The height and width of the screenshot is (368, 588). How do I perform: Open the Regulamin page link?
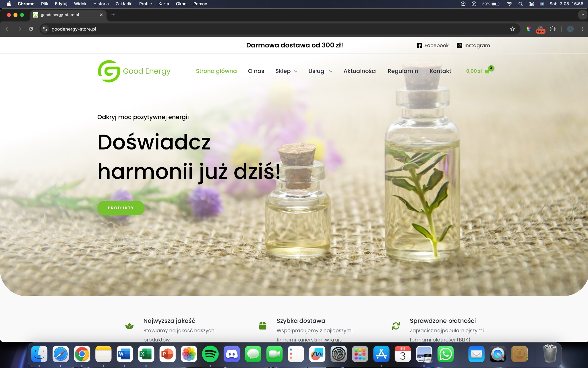tap(403, 71)
